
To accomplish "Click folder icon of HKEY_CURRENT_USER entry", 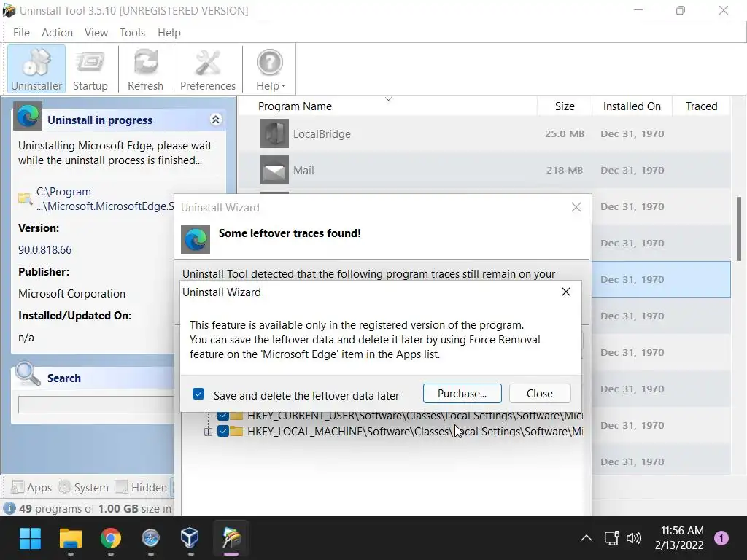I will pyautogui.click(x=236, y=415).
